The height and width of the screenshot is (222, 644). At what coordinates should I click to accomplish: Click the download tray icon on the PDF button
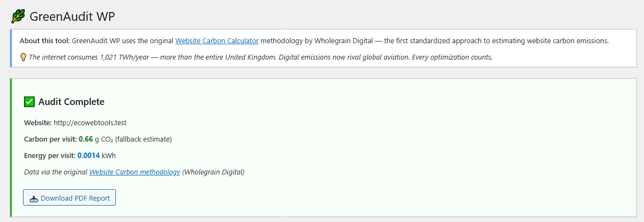[x=34, y=198]
